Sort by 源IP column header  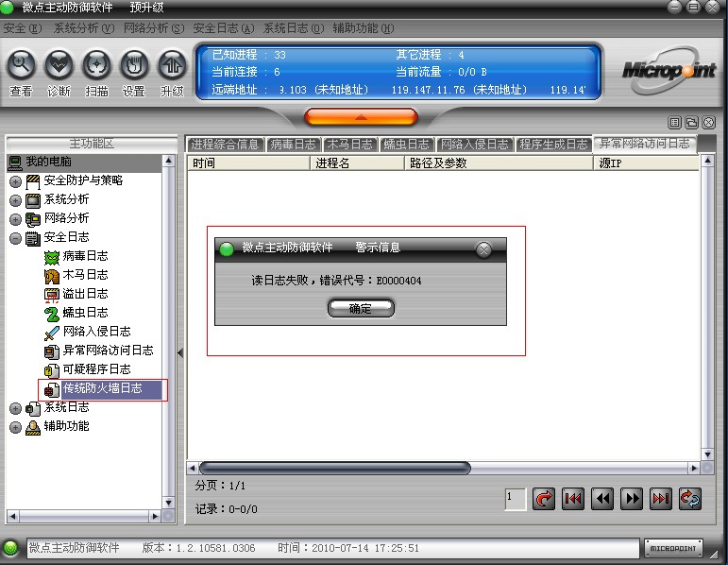(646, 163)
